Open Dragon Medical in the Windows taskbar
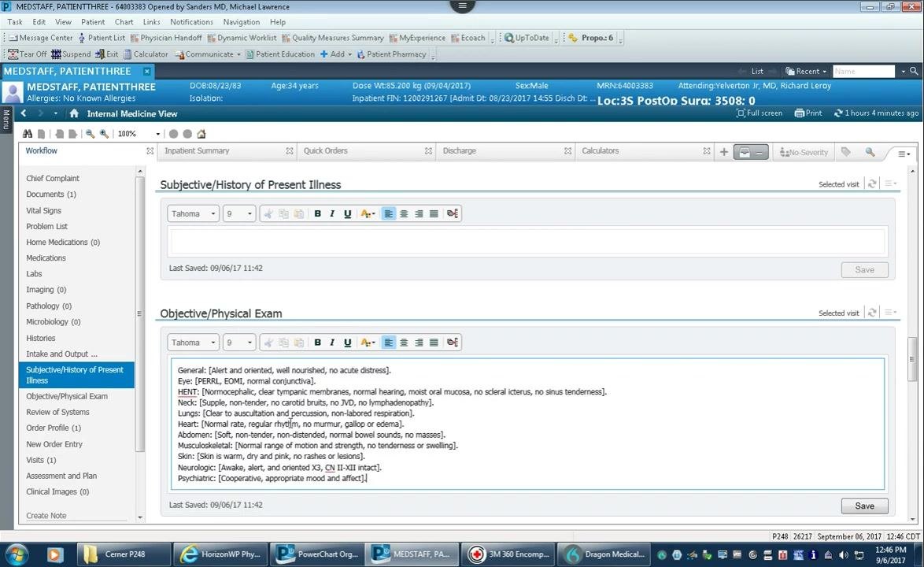Viewport: 924px width, 567px height. click(605, 554)
